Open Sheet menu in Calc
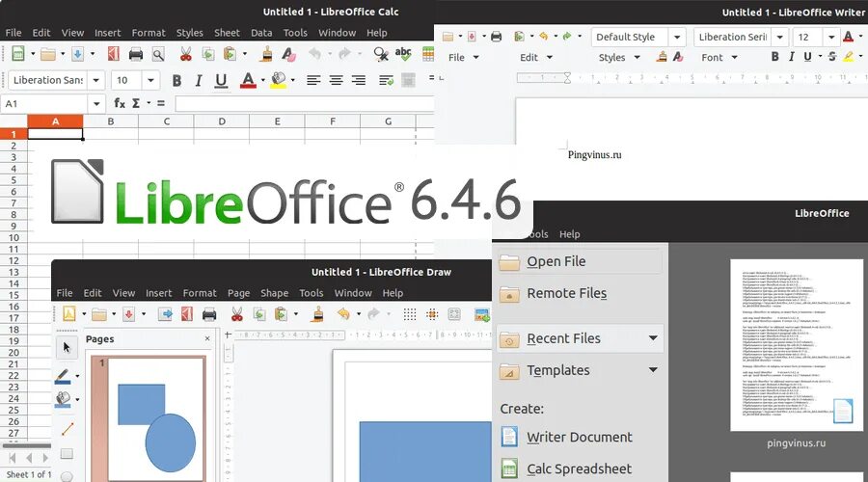The width and height of the screenshot is (868, 482). (x=227, y=33)
